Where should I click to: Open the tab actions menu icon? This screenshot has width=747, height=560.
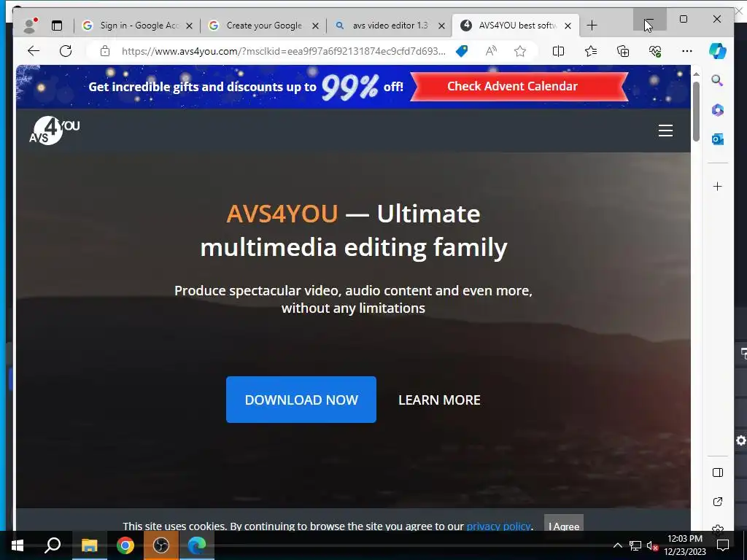57,26
